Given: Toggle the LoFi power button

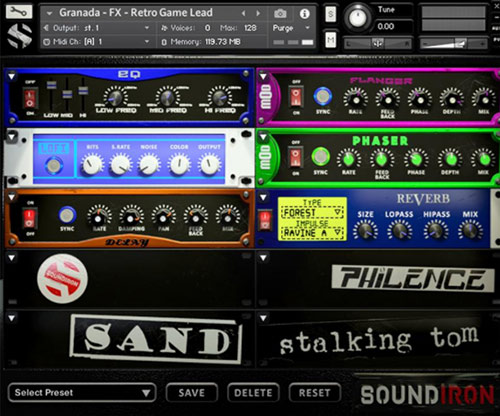Looking at the screenshot, I should tap(54, 165).
